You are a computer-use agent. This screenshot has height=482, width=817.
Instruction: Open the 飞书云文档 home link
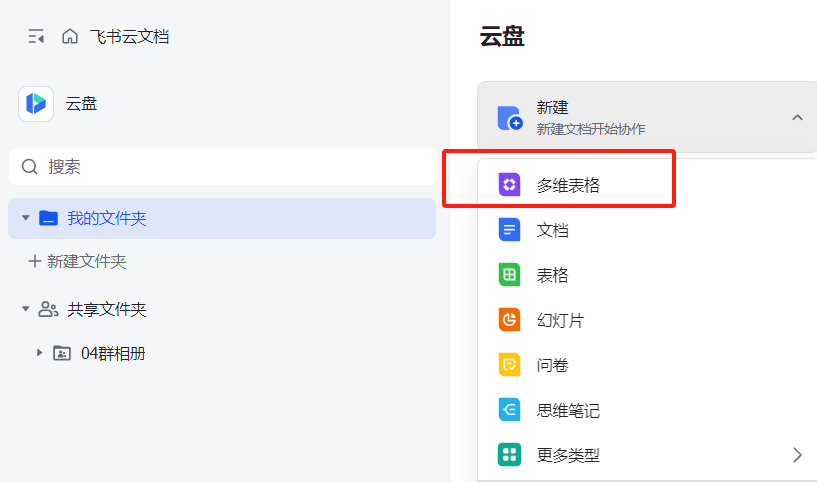click(129, 37)
